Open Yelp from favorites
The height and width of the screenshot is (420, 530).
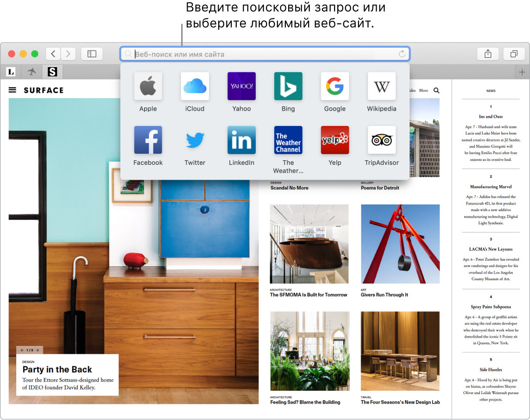point(334,140)
